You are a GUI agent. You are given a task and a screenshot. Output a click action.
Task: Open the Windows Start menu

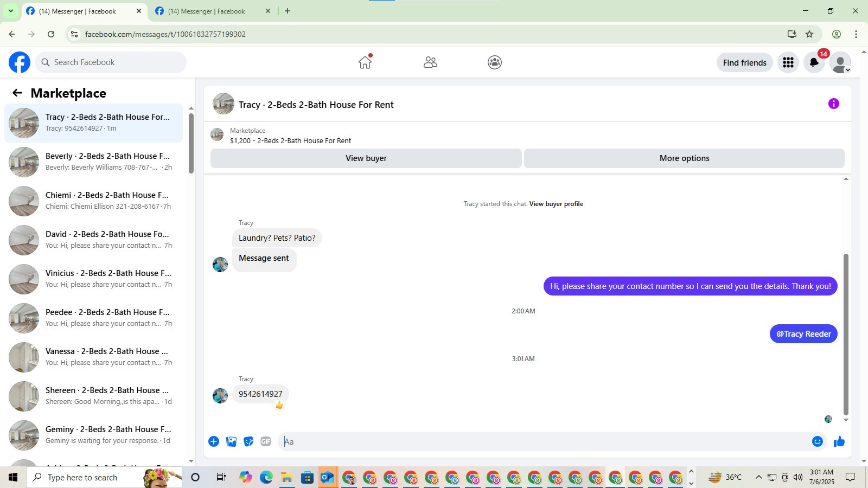pos(13,477)
